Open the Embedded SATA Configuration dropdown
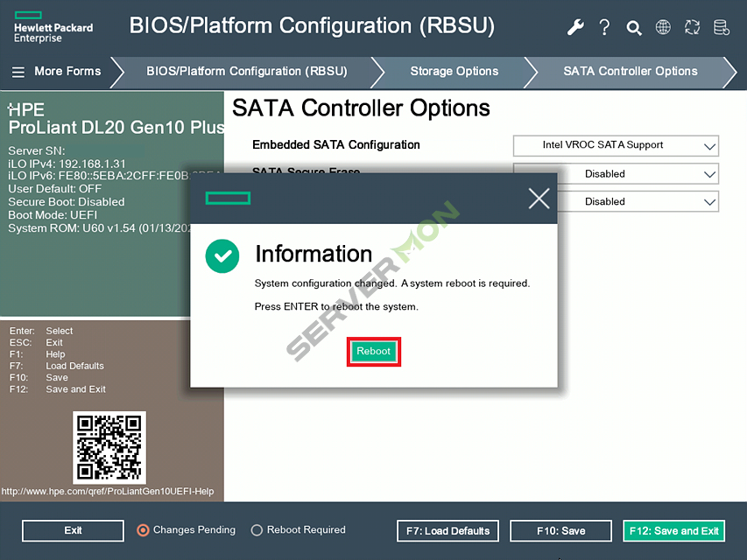747x560 pixels. [x=616, y=146]
